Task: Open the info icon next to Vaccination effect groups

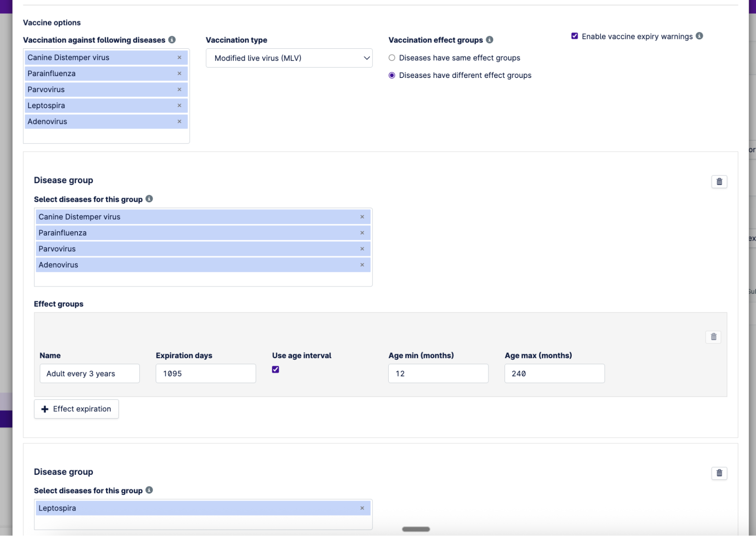Action: (x=489, y=40)
